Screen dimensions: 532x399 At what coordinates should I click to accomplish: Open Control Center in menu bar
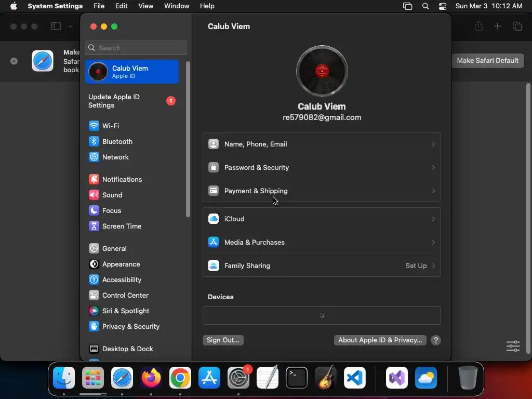point(443,6)
